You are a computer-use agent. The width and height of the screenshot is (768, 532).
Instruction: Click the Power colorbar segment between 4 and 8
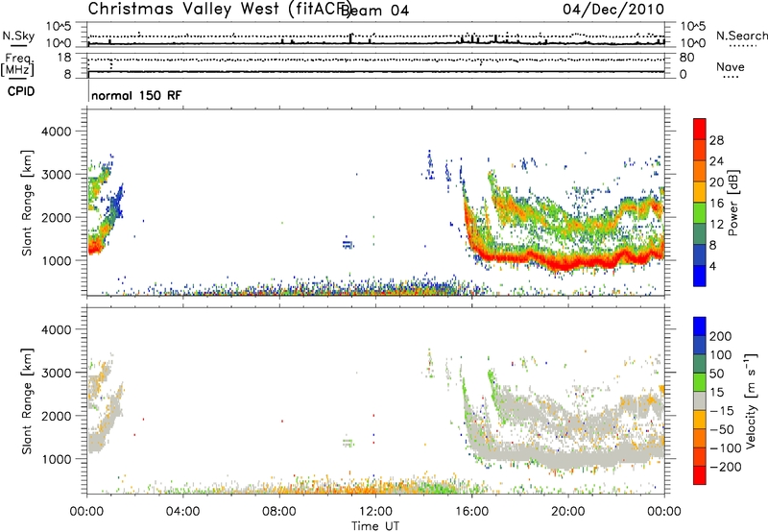pyautogui.click(x=700, y=254)
